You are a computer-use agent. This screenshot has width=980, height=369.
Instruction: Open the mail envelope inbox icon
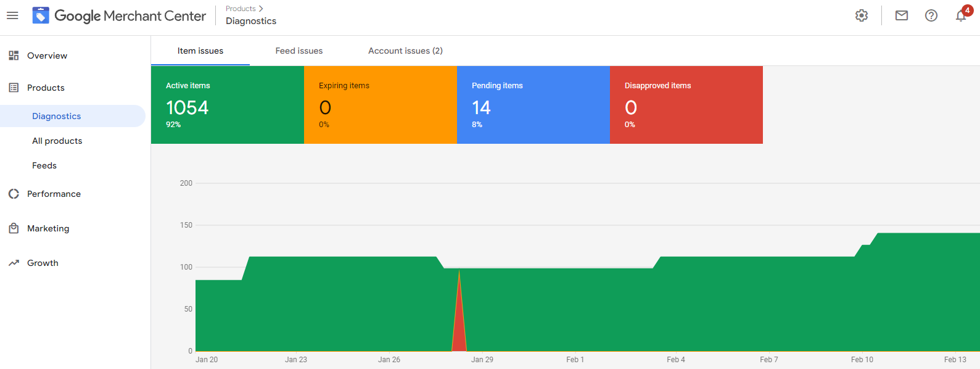[x=902, y=15]
